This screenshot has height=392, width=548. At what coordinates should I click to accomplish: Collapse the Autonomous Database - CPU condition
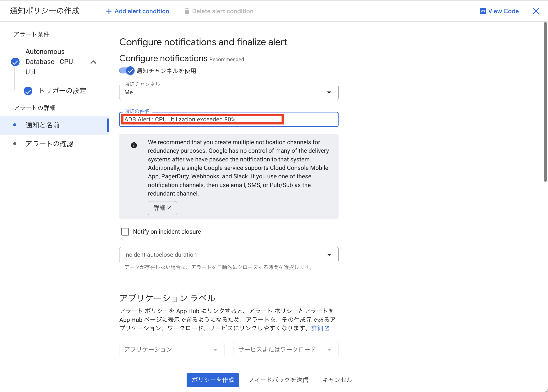(94, 62)
